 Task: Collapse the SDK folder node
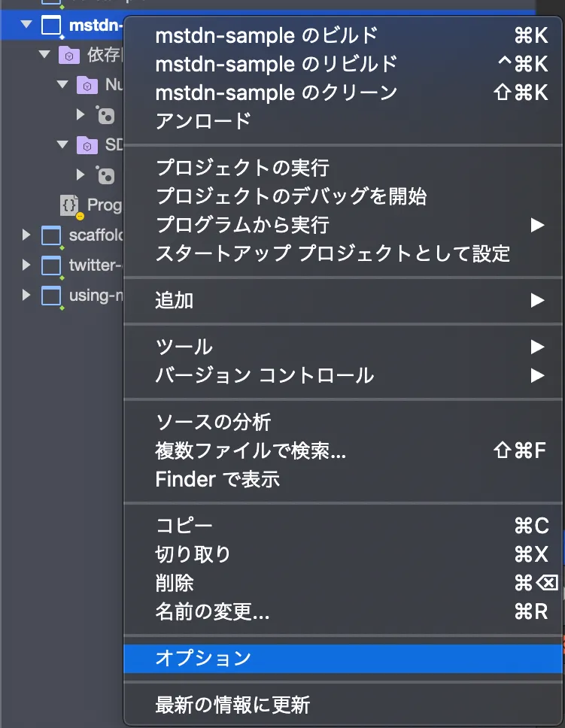tap(62, 144)
